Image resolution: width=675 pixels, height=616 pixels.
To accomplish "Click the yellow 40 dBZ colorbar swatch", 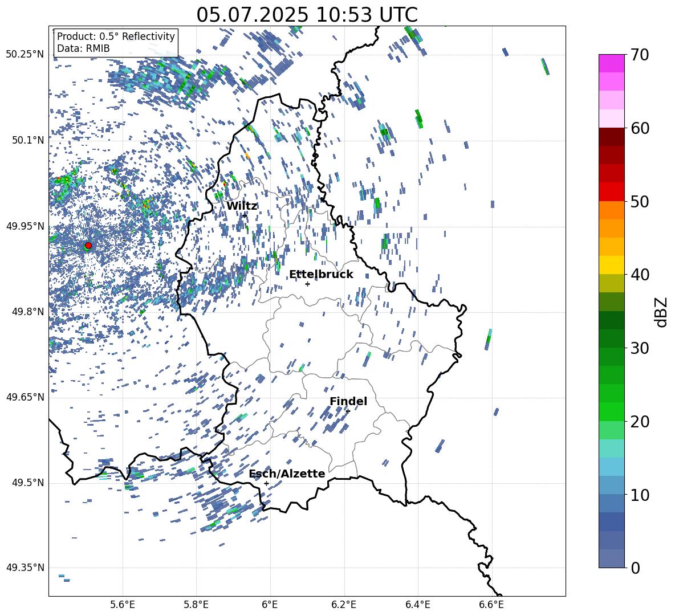I will 611,265.
